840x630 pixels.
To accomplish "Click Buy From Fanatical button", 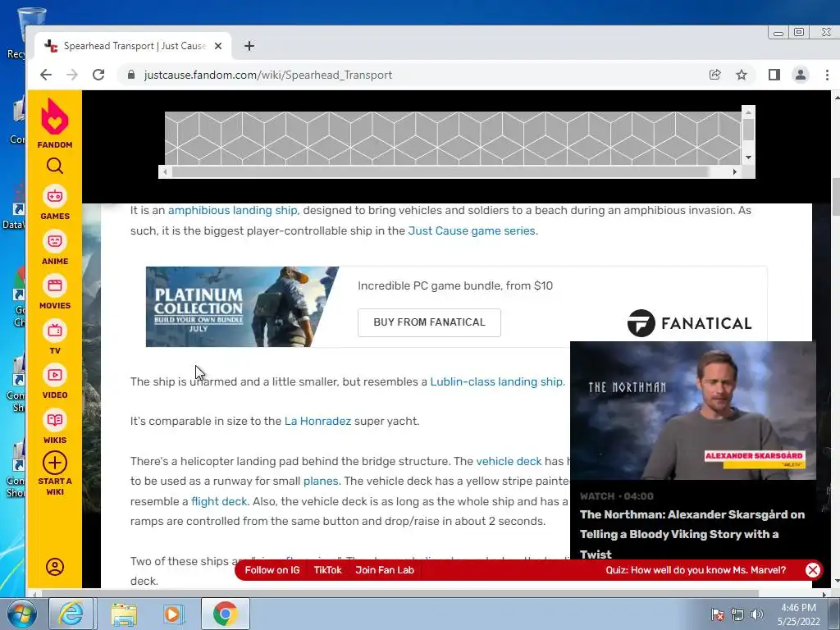I will click(x=429, y=322).
